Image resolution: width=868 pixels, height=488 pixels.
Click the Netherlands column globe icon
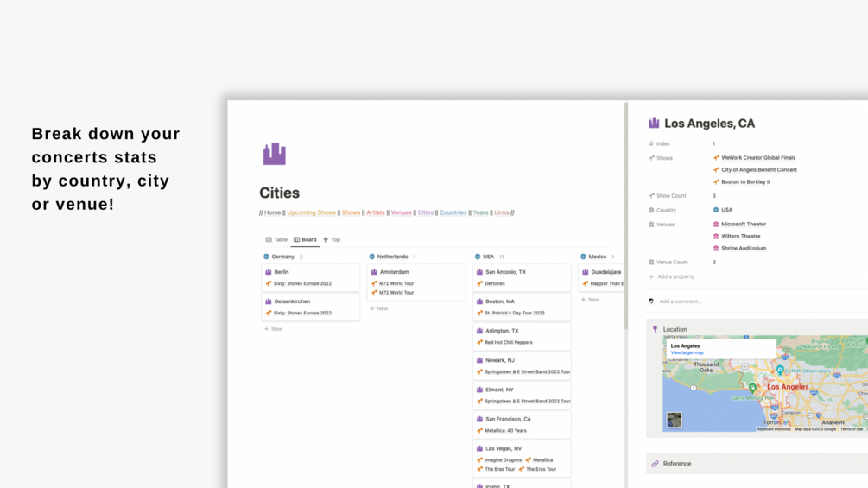pos(372,257)
